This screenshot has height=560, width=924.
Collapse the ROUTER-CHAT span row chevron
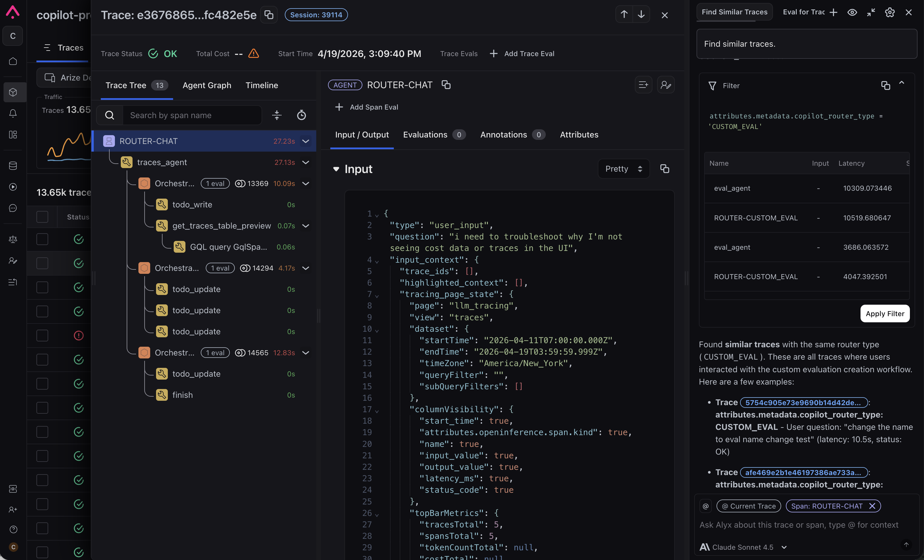click(x=306, y=141)
